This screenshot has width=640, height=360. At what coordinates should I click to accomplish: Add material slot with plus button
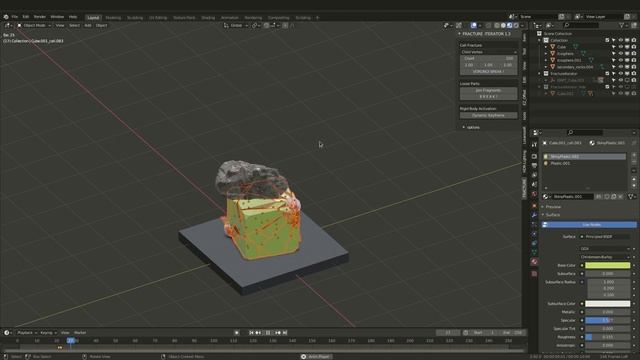(x=634, y=156)
